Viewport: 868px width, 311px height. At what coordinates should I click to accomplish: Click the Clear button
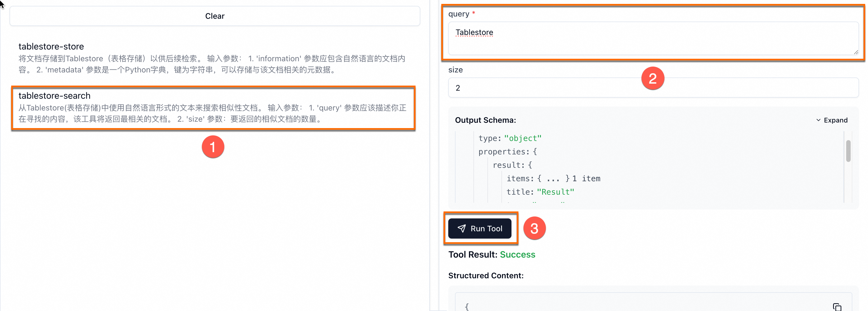click(x=215, y=16)
